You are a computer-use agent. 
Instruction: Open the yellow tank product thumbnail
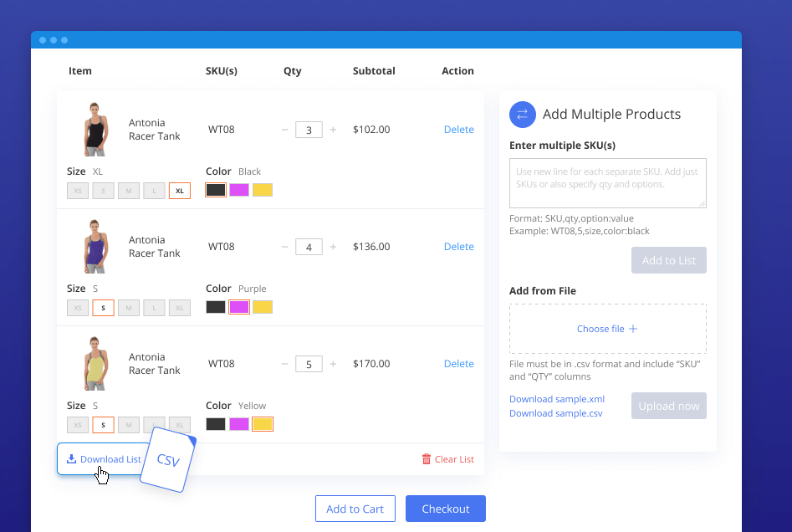click(x=96, y=364)
